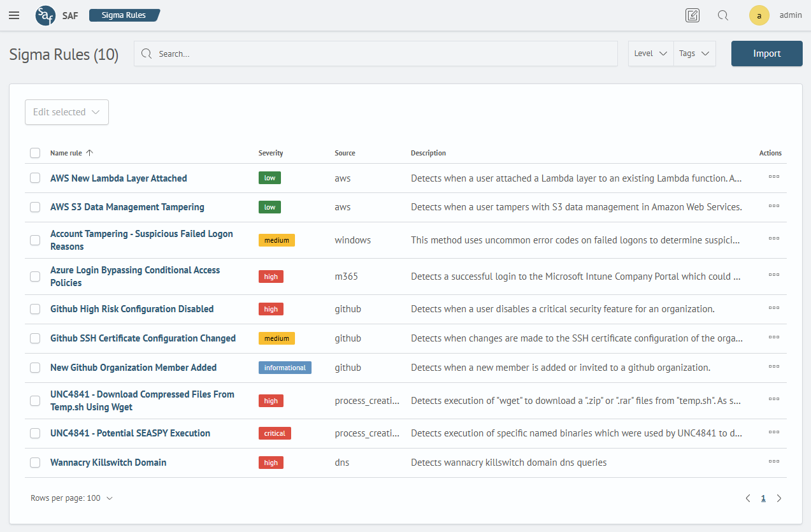Change Rows per page dropdown

[71, 498]
